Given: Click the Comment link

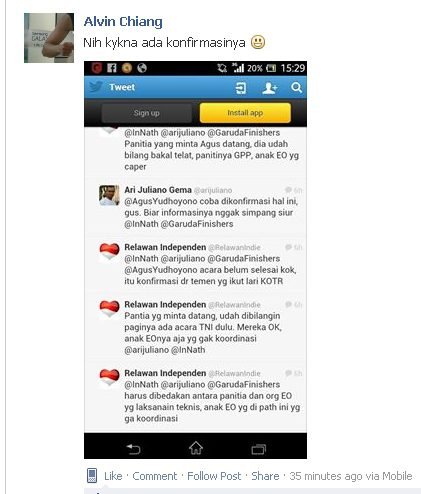Looking at the screenshot, I should [x=155, y=476].
